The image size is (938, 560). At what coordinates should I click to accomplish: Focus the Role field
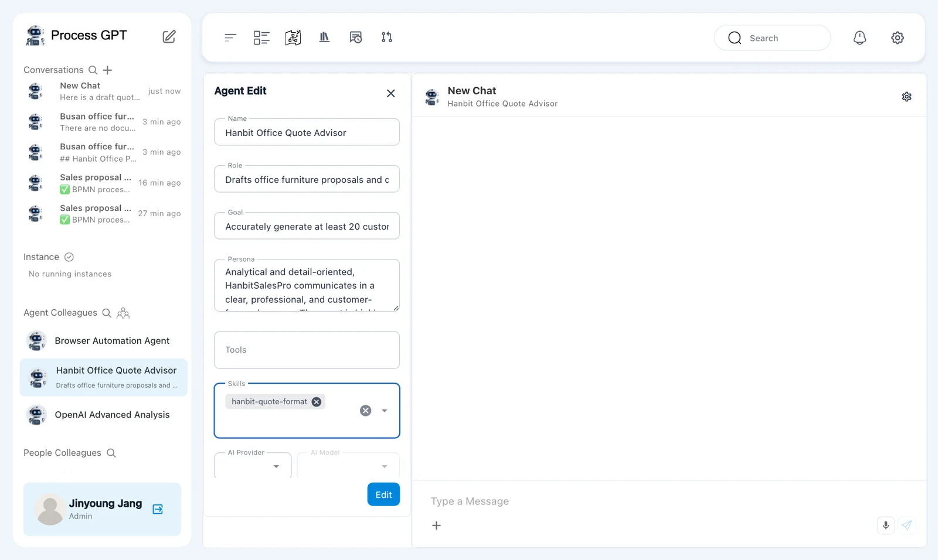click(307, 179)
